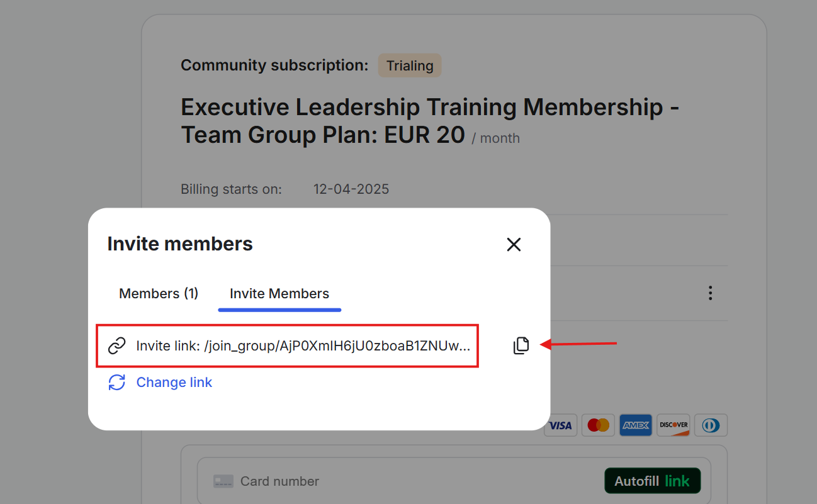Click the Amex card logo

tap(635, 425)
